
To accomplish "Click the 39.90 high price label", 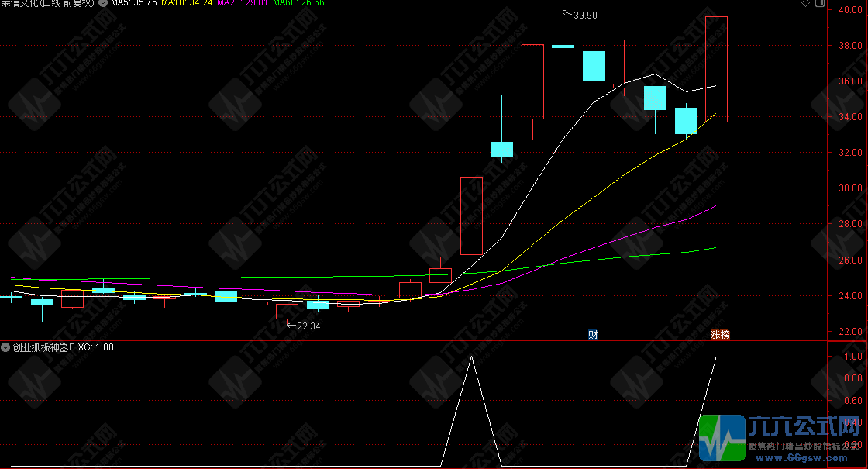I will (585, 15).
